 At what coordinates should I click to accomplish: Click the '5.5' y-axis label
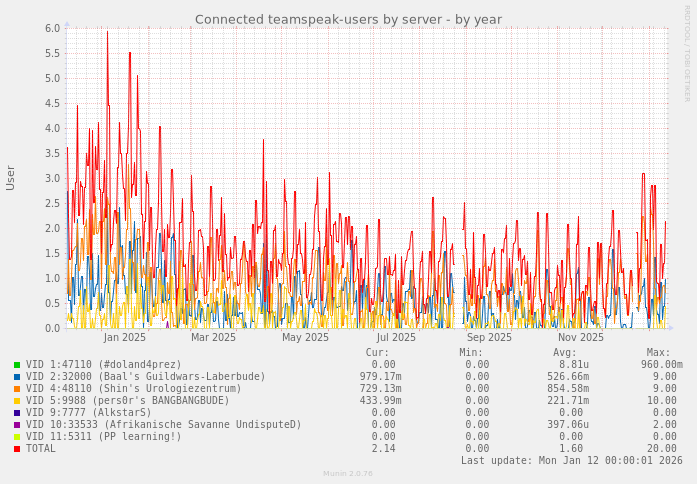(52, 54)
